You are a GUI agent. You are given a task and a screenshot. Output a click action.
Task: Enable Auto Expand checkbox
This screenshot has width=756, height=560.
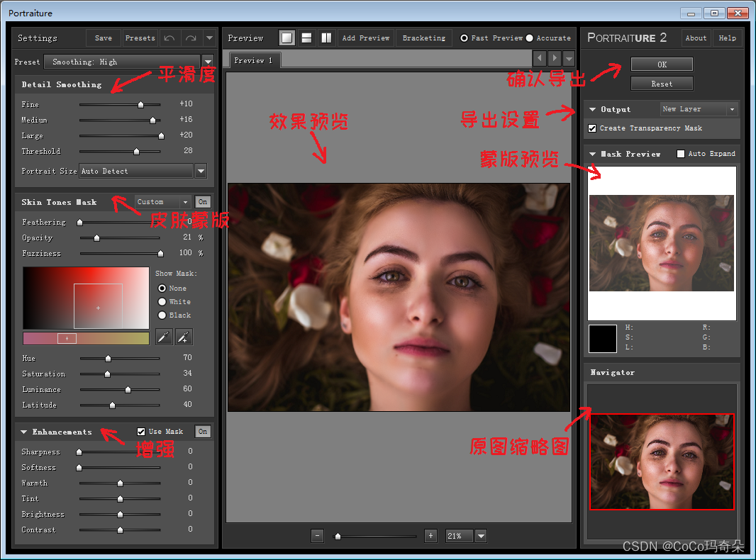[681, 154]
